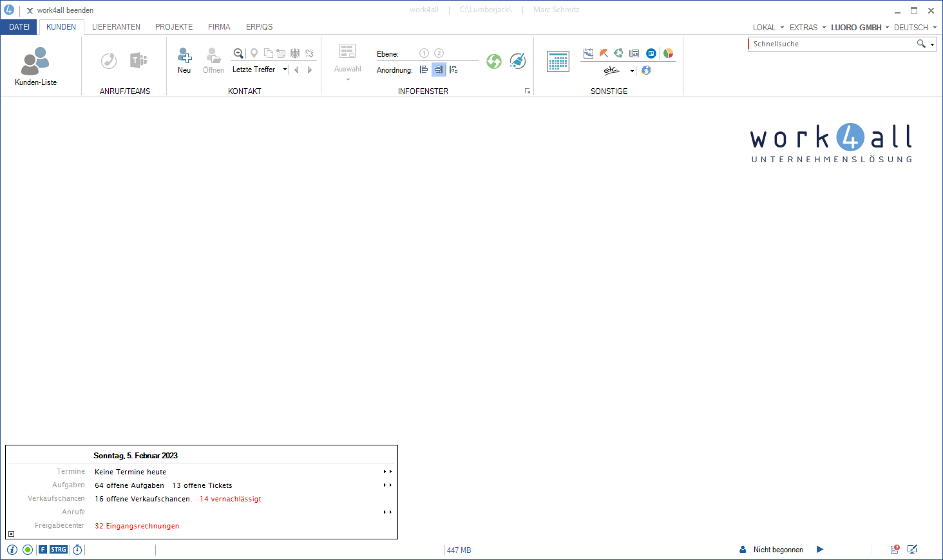Click the green refresh info window icon
943x560 pixels.
point(494,61)
